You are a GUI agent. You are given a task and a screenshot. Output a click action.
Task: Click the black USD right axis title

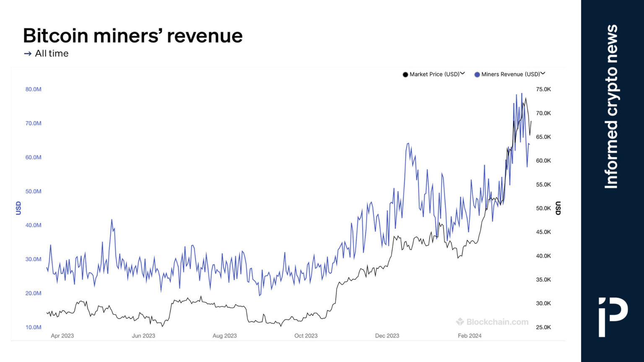click(558, 208)
